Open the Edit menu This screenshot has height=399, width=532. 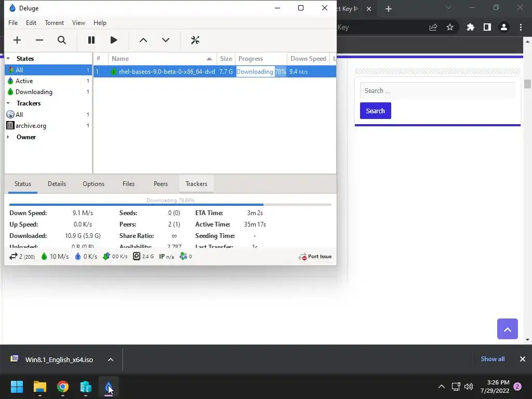[31, 23]
